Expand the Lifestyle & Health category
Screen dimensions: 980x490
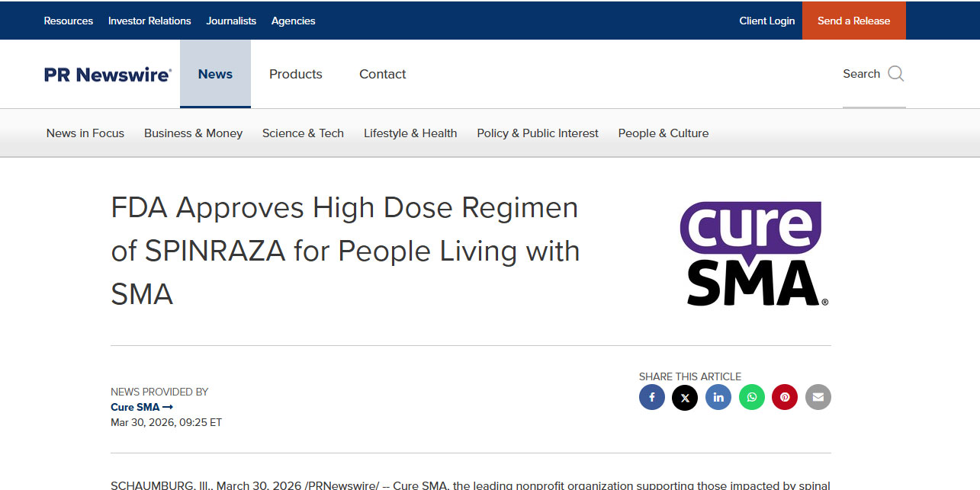pos(410,133)
